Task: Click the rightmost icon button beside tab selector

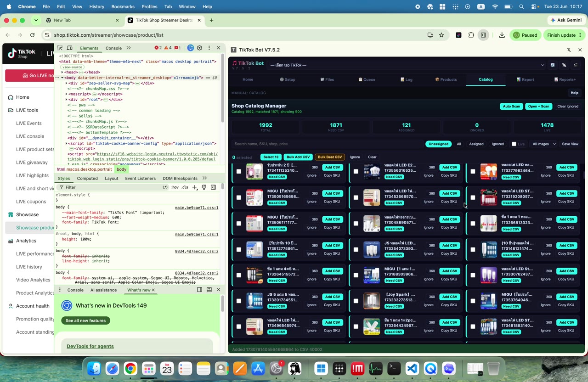Action: pyautogui.click(x=576, y=65)
